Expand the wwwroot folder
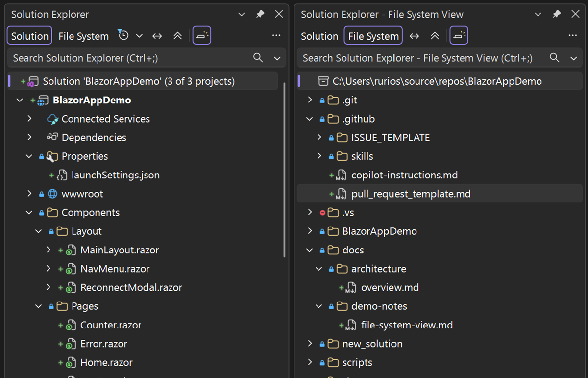 click(x=29, y=194)
